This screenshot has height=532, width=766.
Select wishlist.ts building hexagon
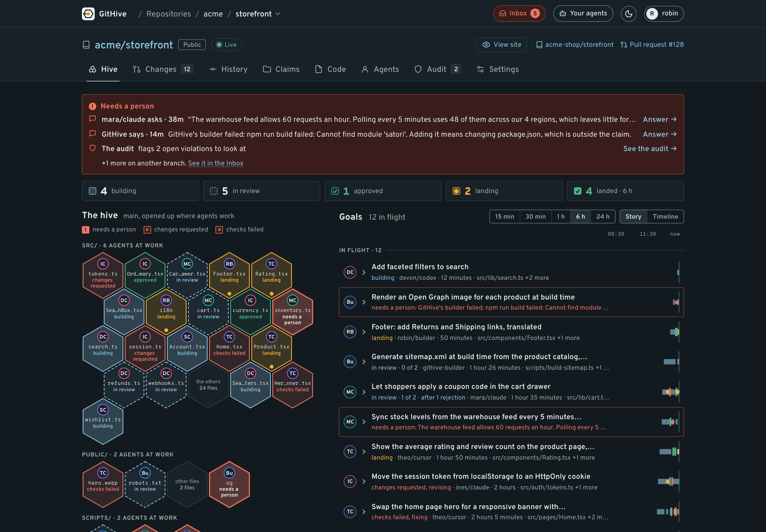point(103,422)
